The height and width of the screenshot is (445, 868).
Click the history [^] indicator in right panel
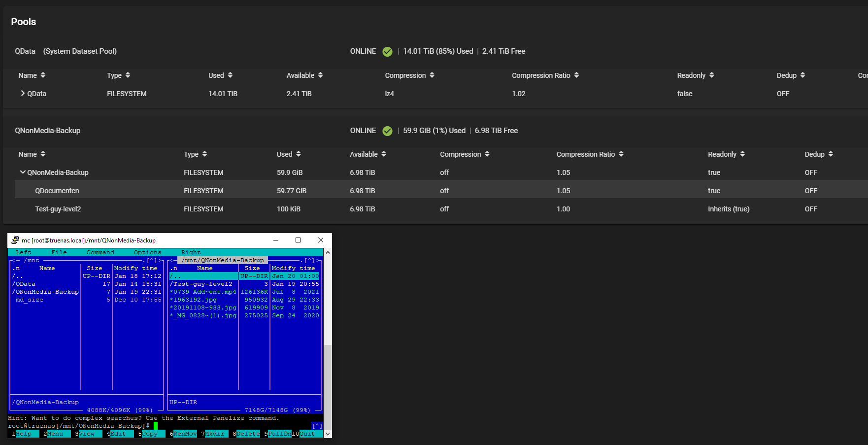tap(309, 260)
